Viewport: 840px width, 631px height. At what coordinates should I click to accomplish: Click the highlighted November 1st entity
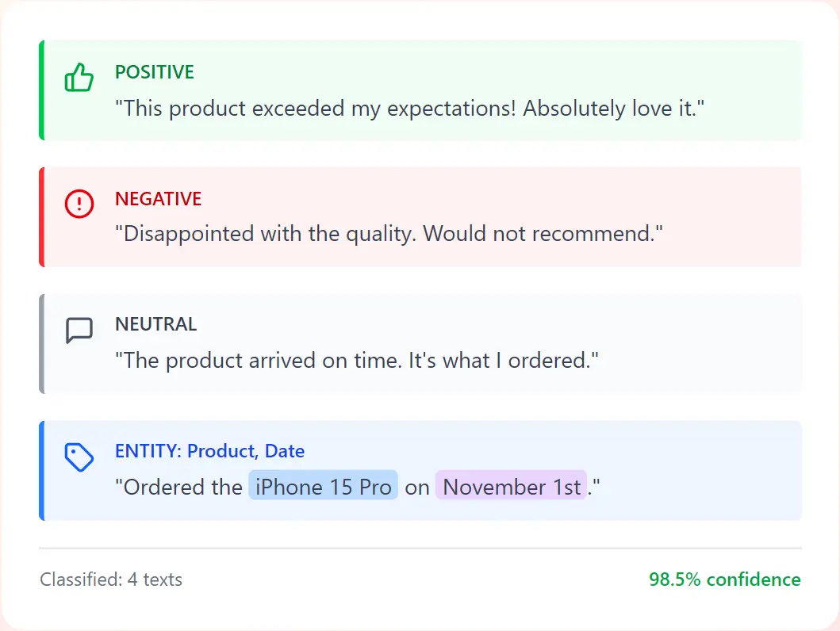511,486
